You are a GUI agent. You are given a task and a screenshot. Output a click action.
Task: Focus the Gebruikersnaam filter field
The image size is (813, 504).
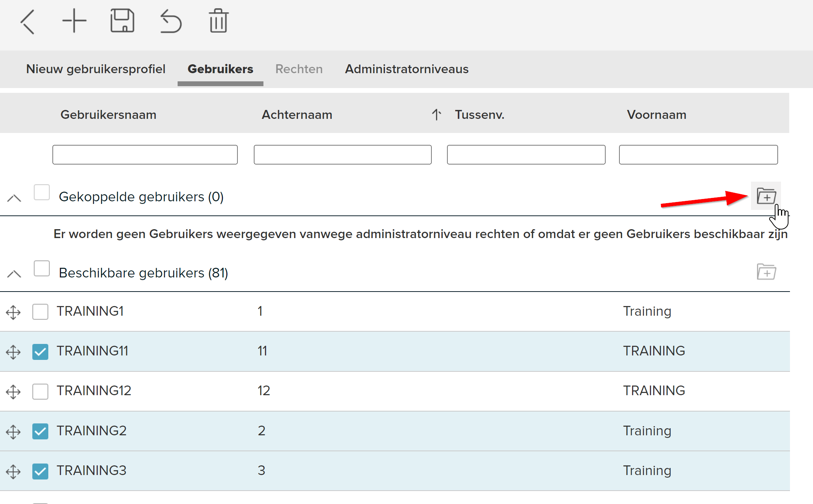pos(145,155)
